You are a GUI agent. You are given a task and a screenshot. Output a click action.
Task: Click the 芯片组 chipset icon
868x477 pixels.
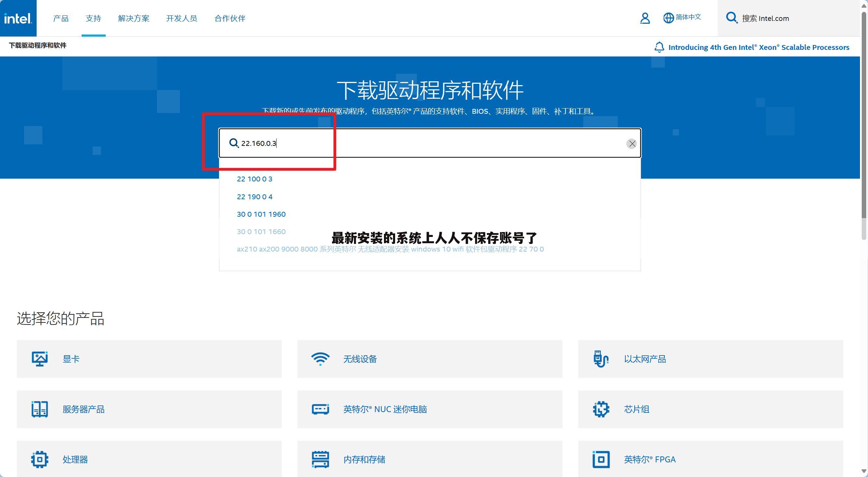tap(601, 409)
